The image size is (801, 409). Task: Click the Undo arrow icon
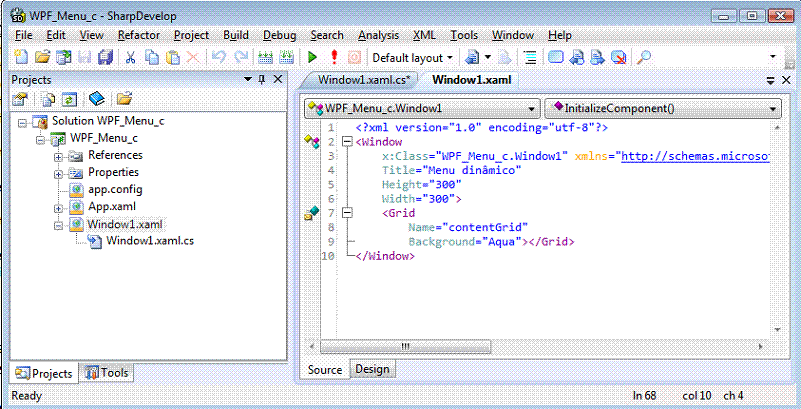pyautogui.click(x=219, y=57)
